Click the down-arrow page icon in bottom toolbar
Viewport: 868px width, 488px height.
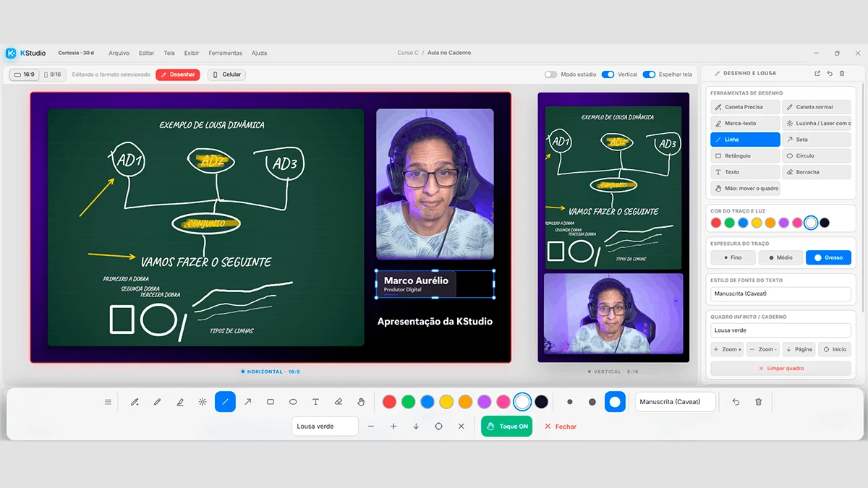coord(416,427)
